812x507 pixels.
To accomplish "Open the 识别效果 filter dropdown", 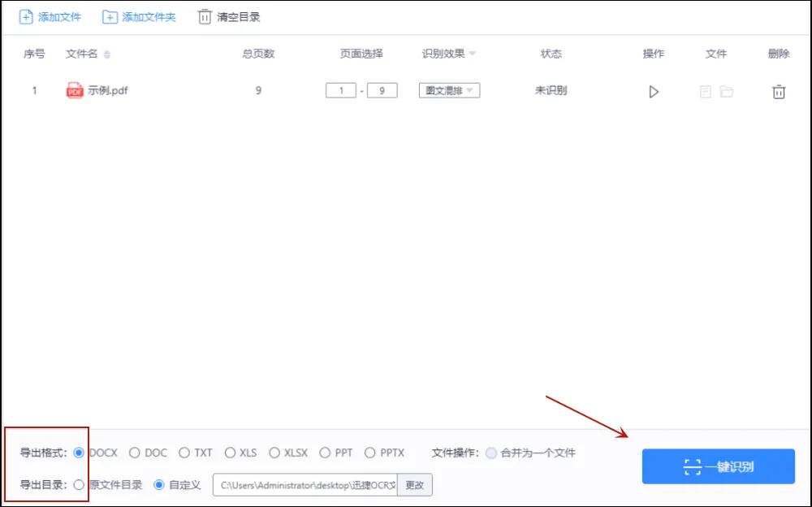I will pos(471,54).
